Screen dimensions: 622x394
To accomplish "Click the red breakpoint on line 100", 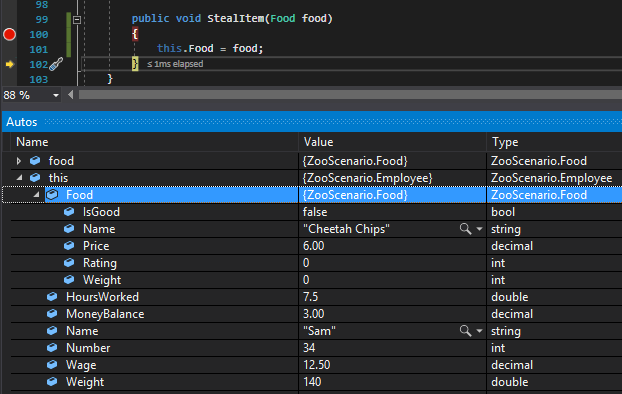I will coord(9,35).
